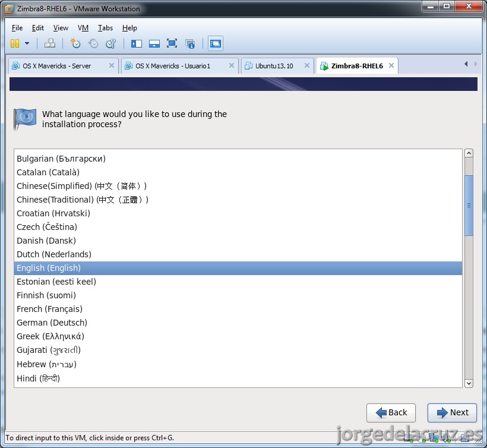Select Croatian (Hrvatski)

click(x=238, y=213)
